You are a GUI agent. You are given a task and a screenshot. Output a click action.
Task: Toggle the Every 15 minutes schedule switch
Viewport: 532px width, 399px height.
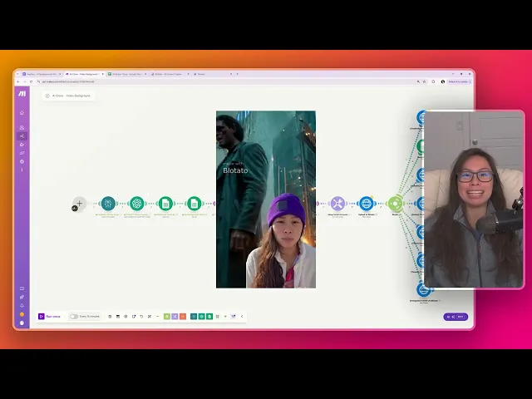(74, 316)
